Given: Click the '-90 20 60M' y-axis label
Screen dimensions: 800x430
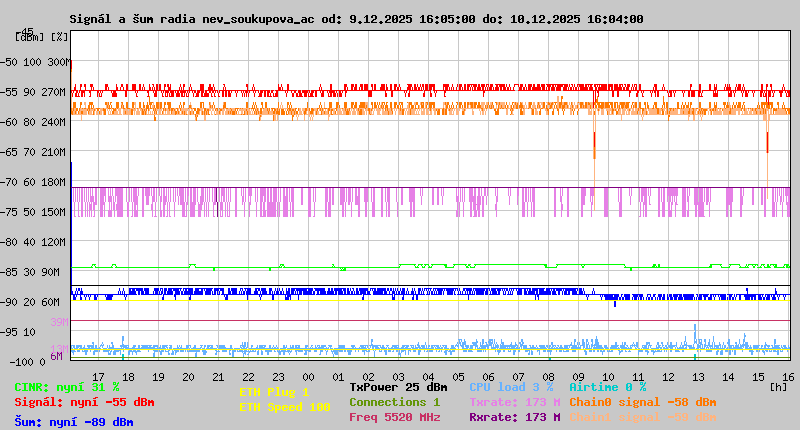Looking at the screenshot, I should tap(30, 302).
